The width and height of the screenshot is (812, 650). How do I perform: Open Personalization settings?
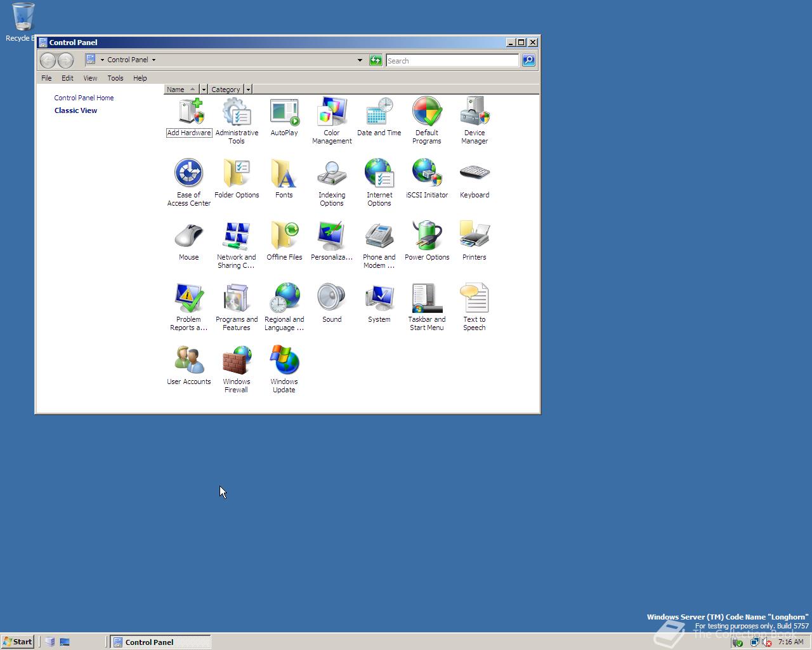332,242
